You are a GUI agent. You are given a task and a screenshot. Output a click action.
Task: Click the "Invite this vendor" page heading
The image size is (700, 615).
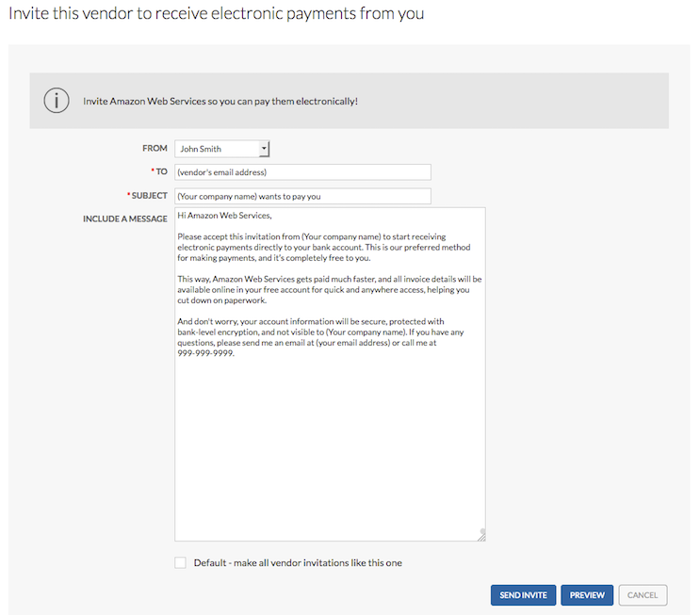click(217, 13)
